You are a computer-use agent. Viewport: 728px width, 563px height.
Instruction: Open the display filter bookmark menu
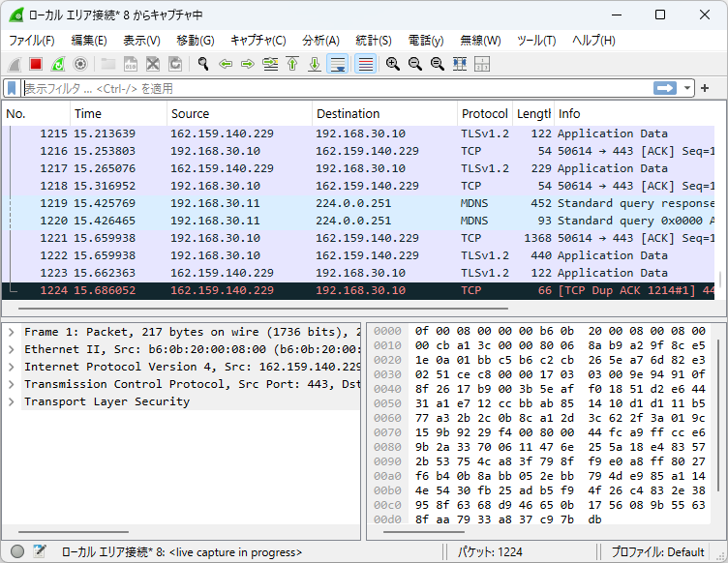coord(12,88)
